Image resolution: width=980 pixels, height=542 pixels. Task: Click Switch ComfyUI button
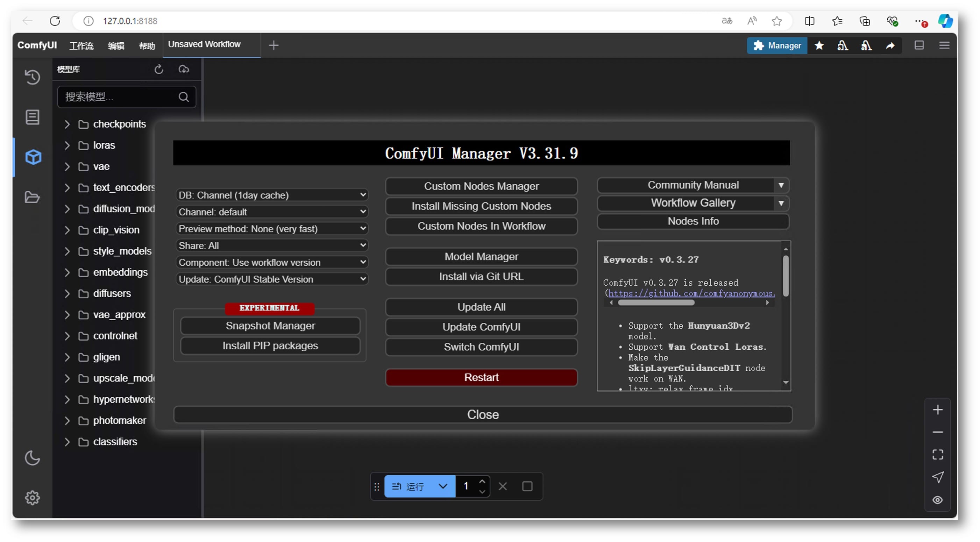(x=481, y=347)
